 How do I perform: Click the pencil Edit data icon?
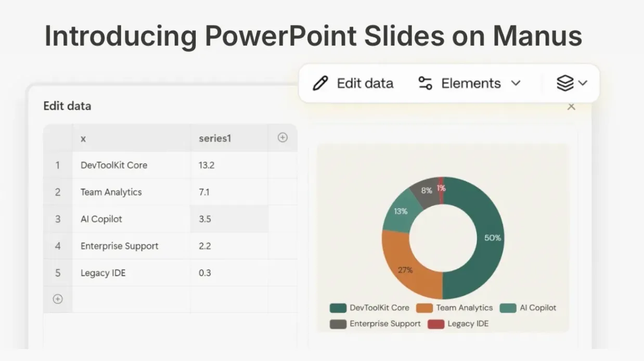tap(320, 83)
